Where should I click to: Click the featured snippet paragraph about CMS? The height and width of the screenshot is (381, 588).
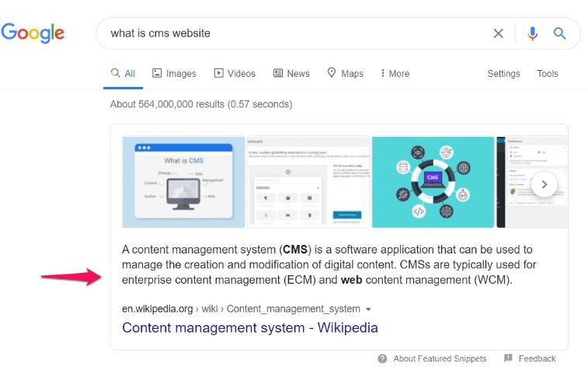329,264
